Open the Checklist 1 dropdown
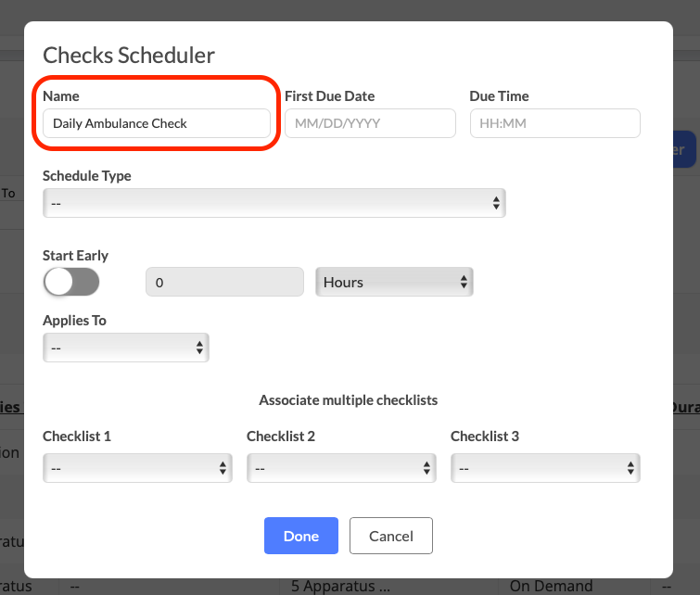 tap(137, 468)
